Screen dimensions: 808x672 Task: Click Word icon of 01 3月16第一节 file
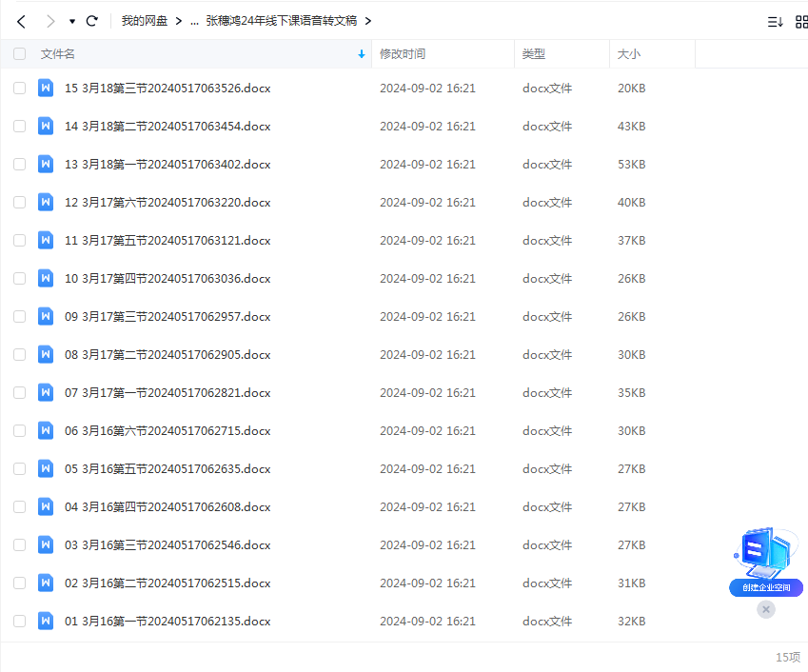click(x=46, y=621)
